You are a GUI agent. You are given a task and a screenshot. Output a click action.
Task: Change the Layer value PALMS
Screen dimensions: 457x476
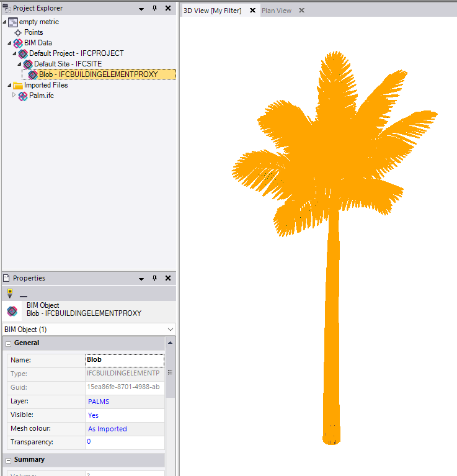(125, 402)
